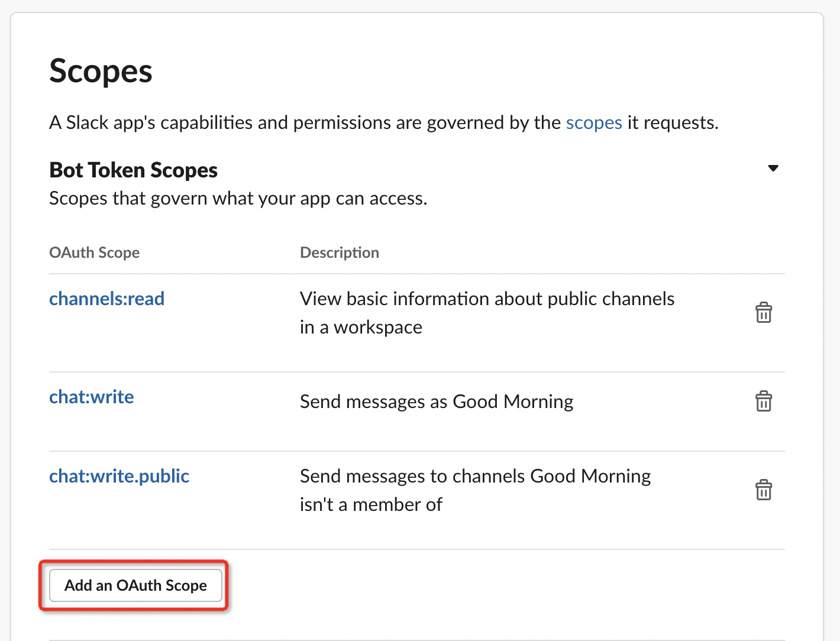Open the channels:read scope link

106,299
